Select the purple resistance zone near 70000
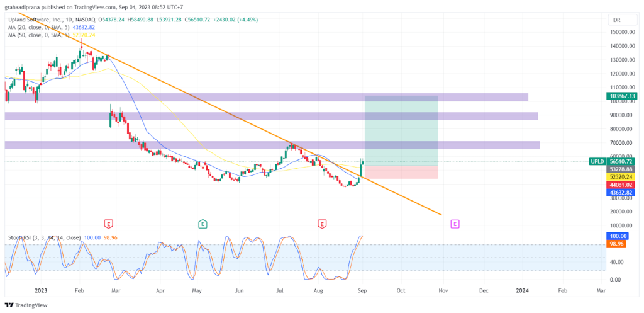 click(x=272, y=145)
